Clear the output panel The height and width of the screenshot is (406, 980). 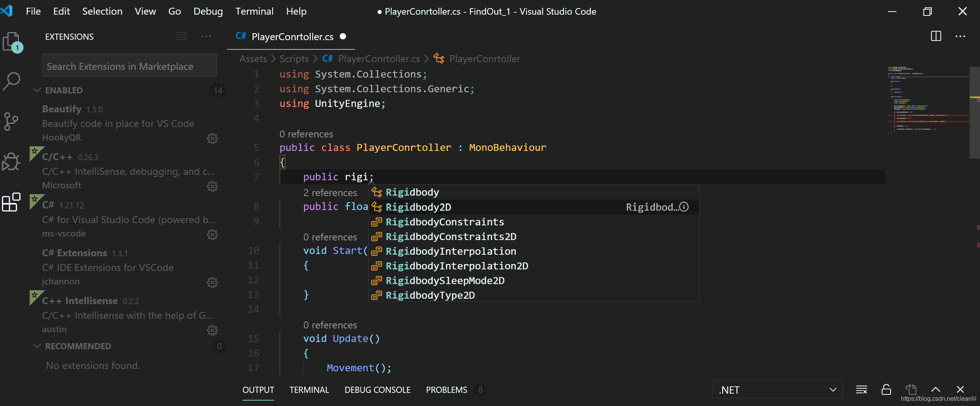coord(861,390)
